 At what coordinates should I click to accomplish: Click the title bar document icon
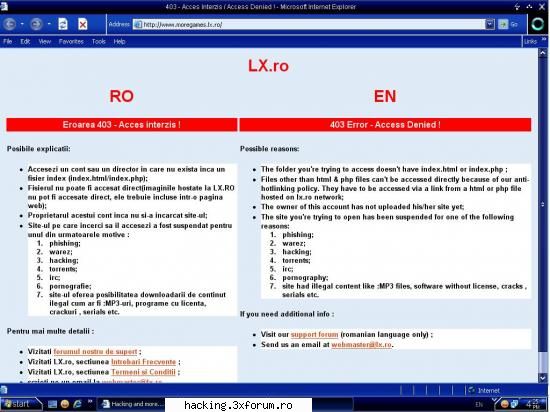tap(5, 6)
